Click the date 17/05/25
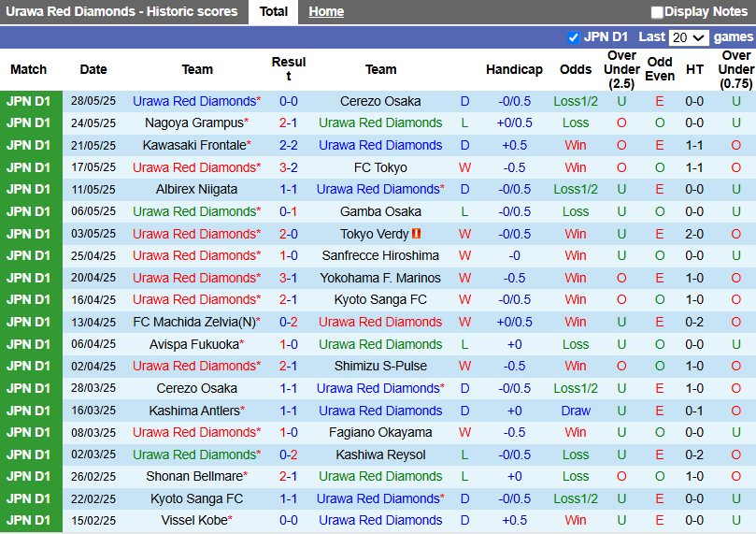Image resolution: width=756 pixels, height=534 pixels. [x=93, y=168]
